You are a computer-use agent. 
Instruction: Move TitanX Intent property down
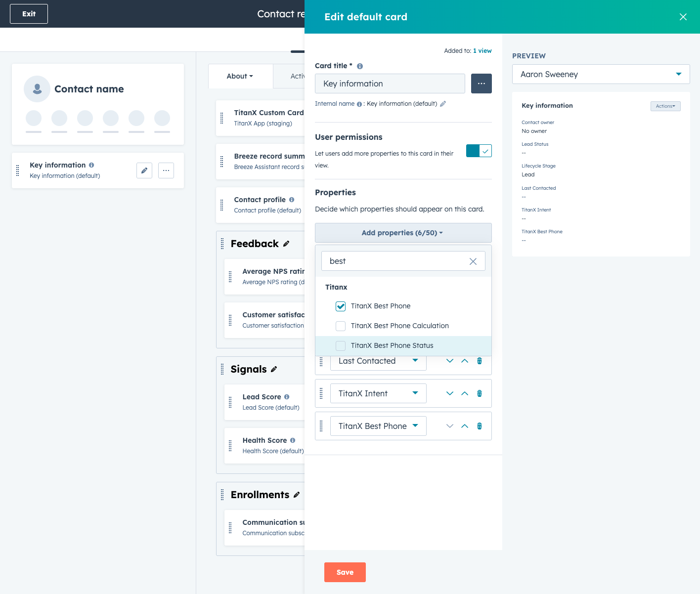(x=450, y=393)
